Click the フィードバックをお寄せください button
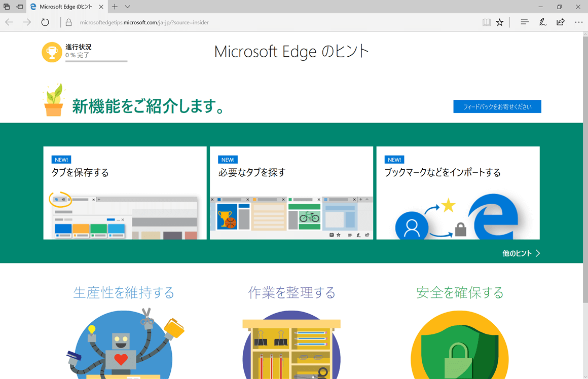This screenshot has width=588, height=379. (x=497, y=106)
